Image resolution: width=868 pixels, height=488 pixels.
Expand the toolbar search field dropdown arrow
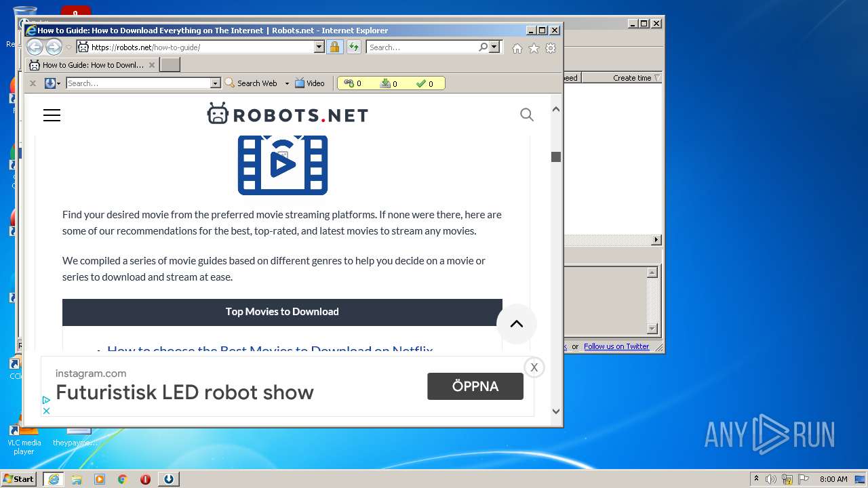(216, 83)
